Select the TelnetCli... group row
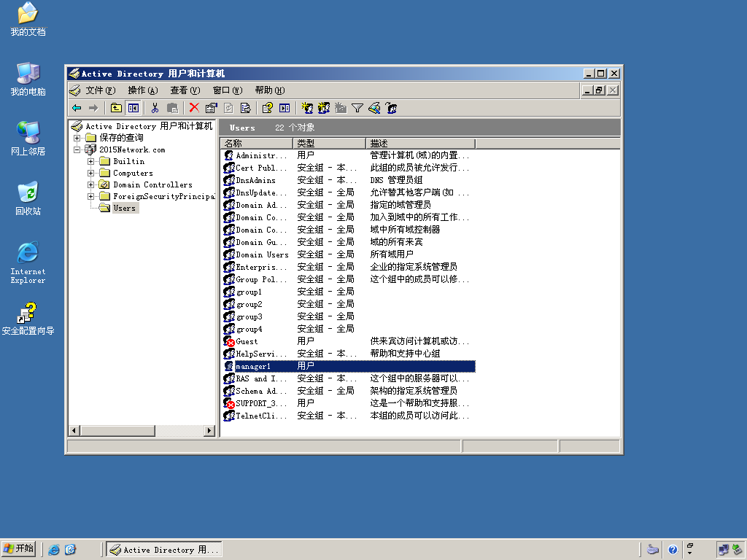The width and height of the screenshot is (747, 560). tap(348, 415)
